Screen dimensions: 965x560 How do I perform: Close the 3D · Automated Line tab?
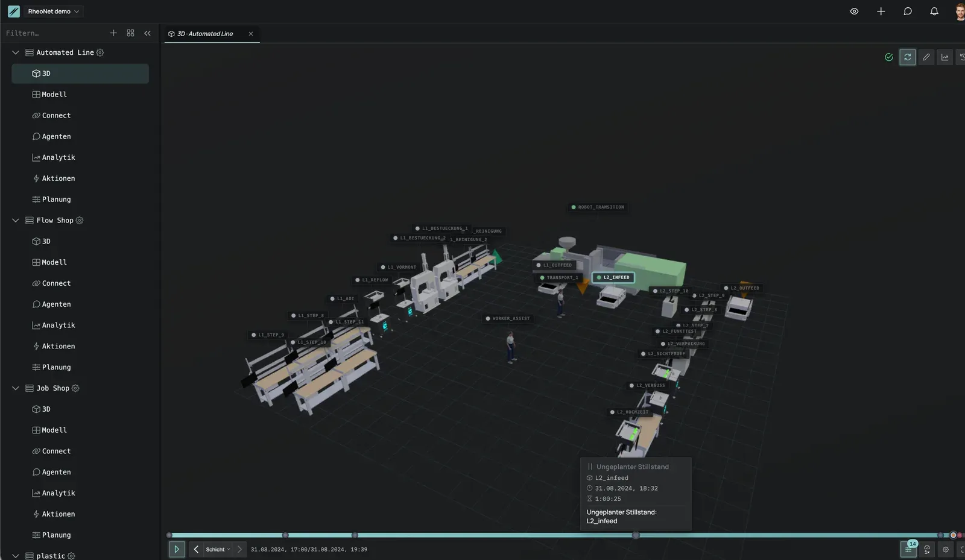tap(251, 34)
